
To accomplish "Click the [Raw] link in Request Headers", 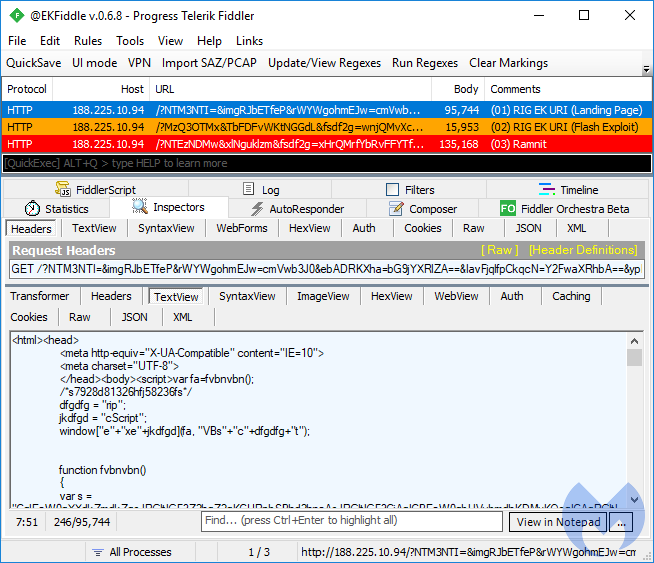I will (499, 250).
